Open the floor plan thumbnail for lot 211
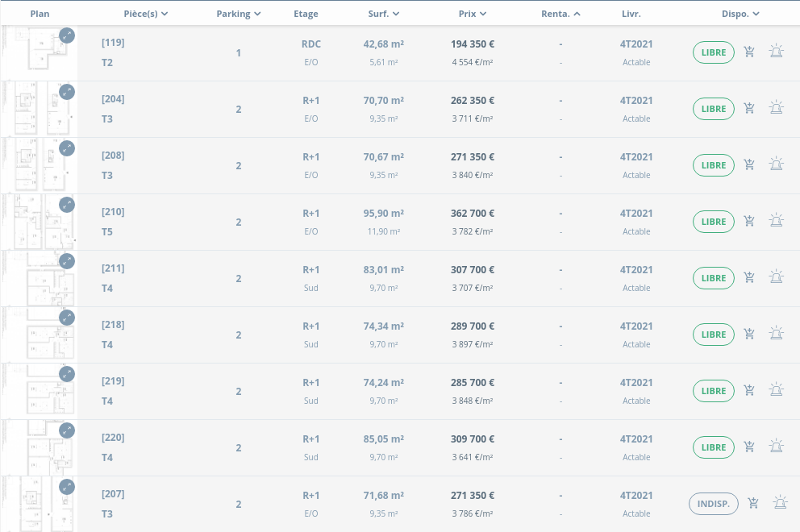The width and height of the screenshot is (800, 532). click(40, 279)
